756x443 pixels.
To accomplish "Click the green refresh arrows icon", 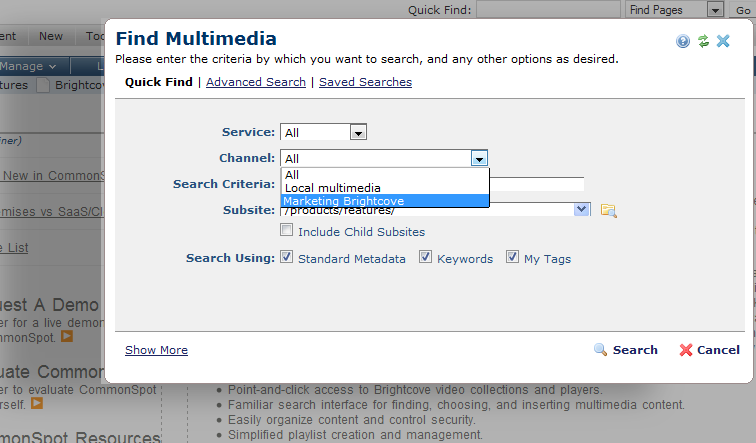I will tap(703, 41).
